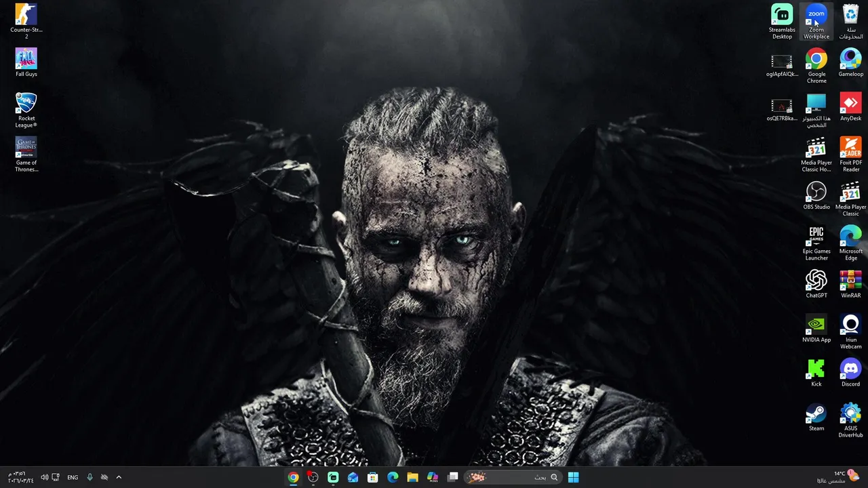
Task: Select the Streamlabs Desktop shortcut
Action: pyautogui.click(x=782, y=22)
